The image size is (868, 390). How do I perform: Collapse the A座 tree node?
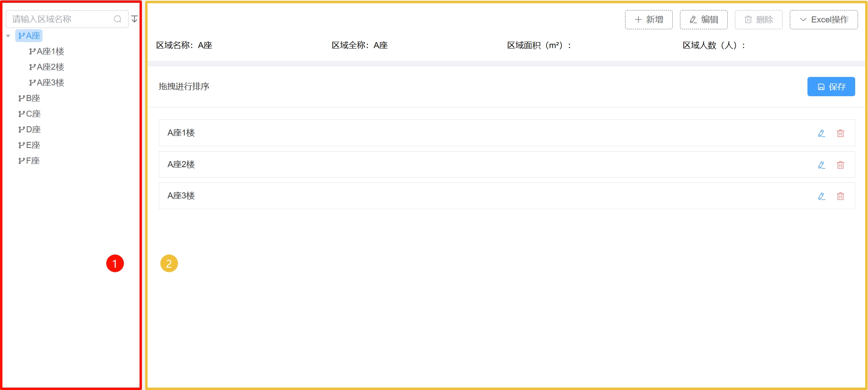click(8, 36)
